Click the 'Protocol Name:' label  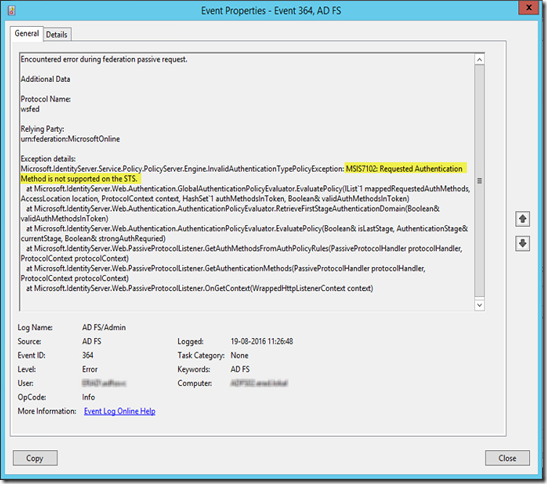pyautogui.click(x=46, y=99)
